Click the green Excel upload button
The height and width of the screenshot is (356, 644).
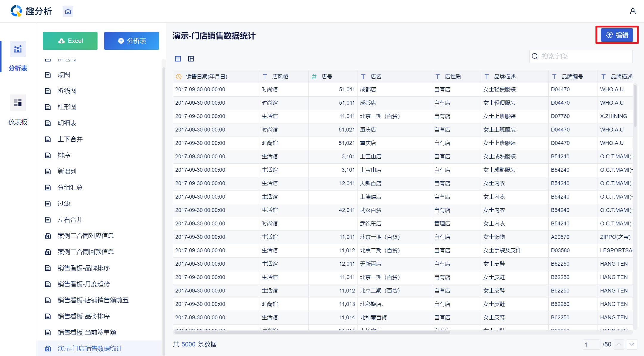70,41
